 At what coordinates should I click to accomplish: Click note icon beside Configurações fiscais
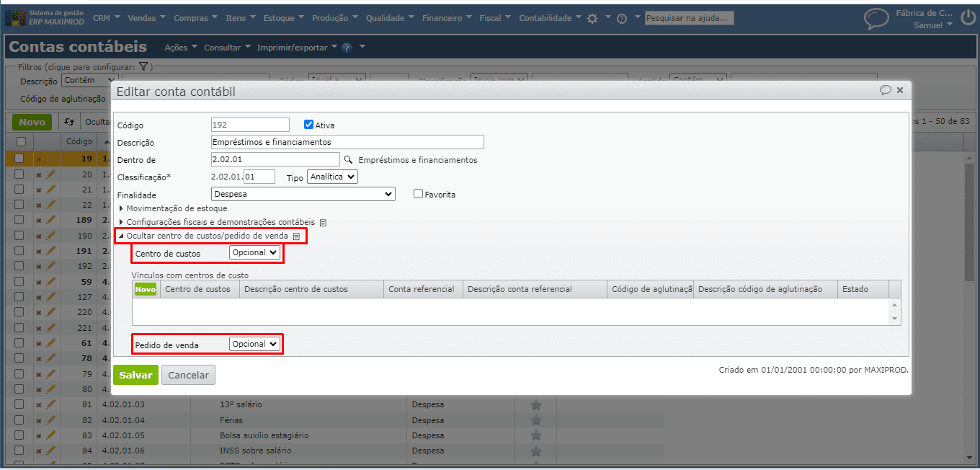click(x=324, y=222)
